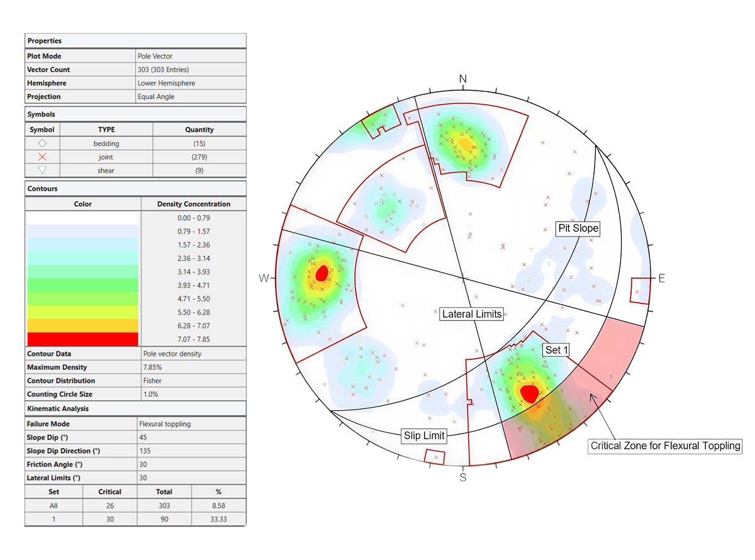Screen dimensions: 755x560
Task: Click the E compass marker on stereonet
Action: (661, 279)
